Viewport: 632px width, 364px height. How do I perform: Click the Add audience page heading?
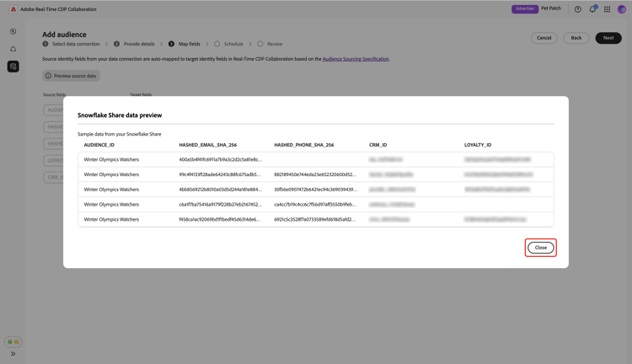pyautogui.click(x=64, y=35)
